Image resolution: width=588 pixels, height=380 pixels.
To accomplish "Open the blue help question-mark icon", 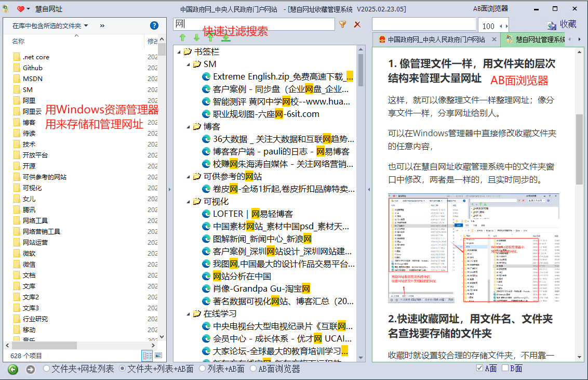I will (x=154, y=25).
